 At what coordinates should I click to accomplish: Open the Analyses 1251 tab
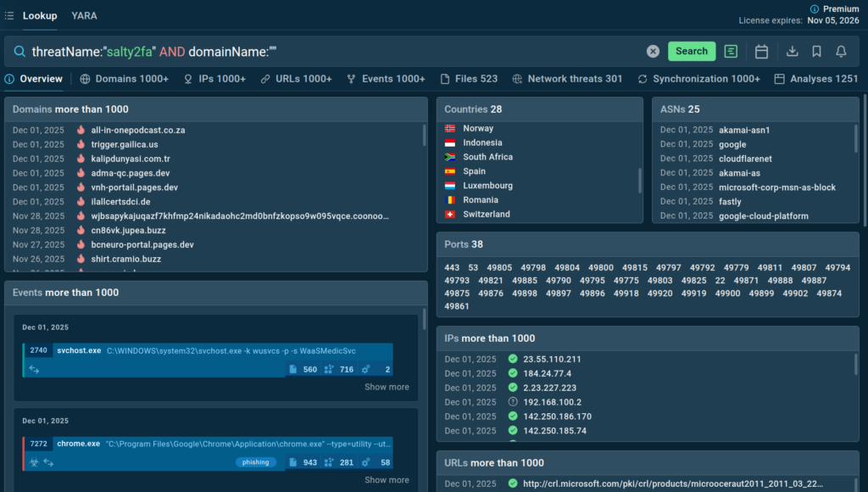tap(816, 79)
